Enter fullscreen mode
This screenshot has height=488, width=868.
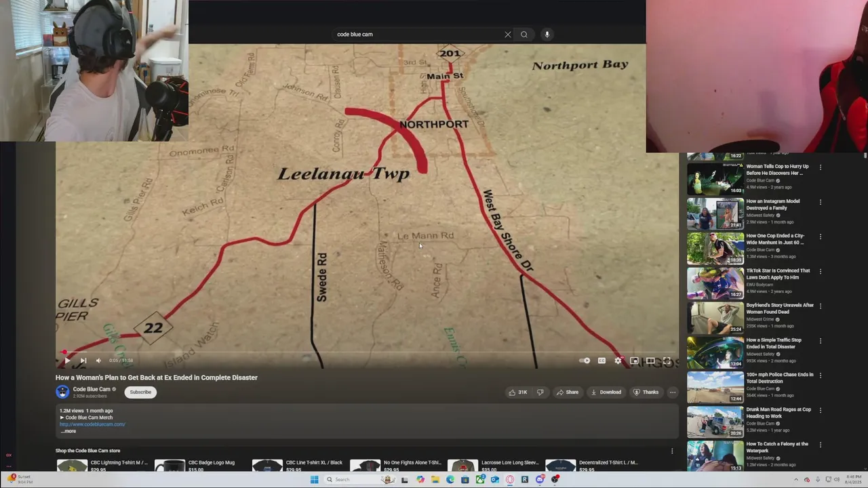pos(667,361)
